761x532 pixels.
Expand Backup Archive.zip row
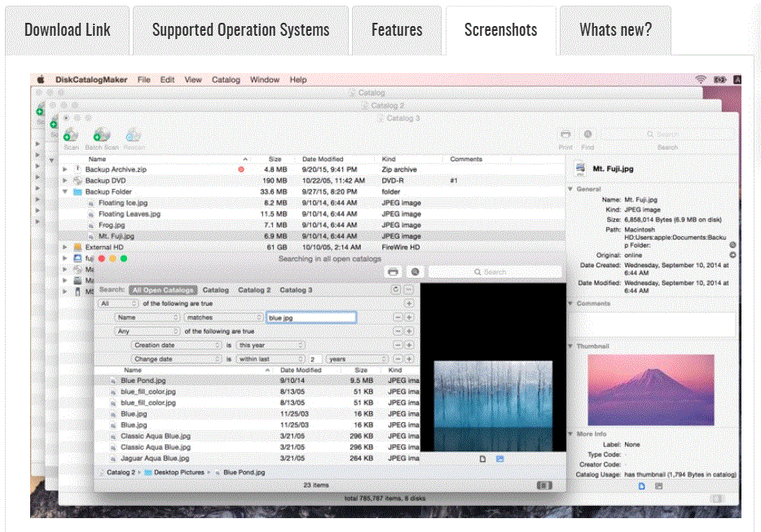tap(64, 169)
